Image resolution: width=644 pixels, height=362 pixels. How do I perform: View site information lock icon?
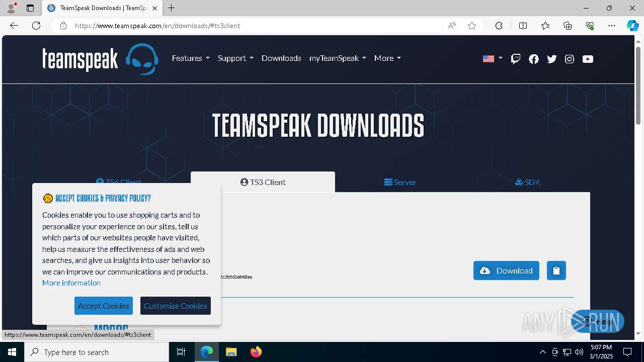point(63,26)
